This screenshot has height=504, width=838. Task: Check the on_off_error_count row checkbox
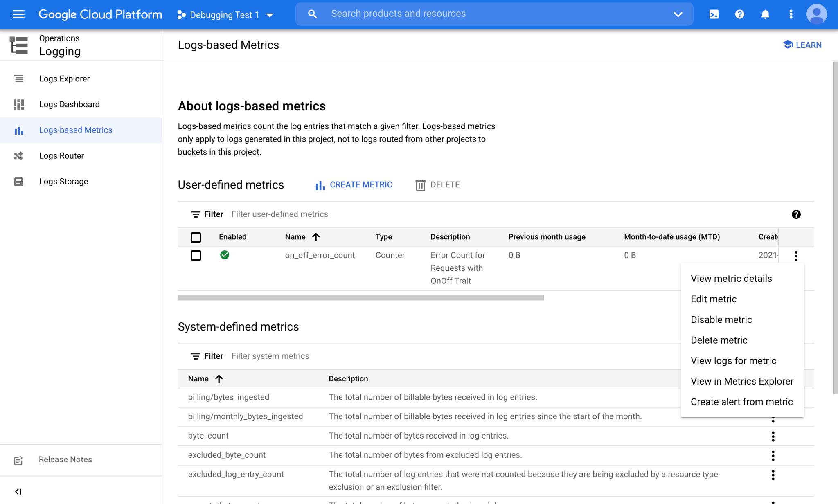pos(196,256)
